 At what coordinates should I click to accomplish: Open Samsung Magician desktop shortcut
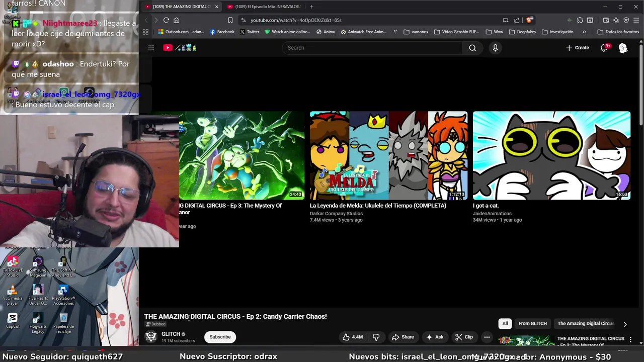[x=38, y=266]
